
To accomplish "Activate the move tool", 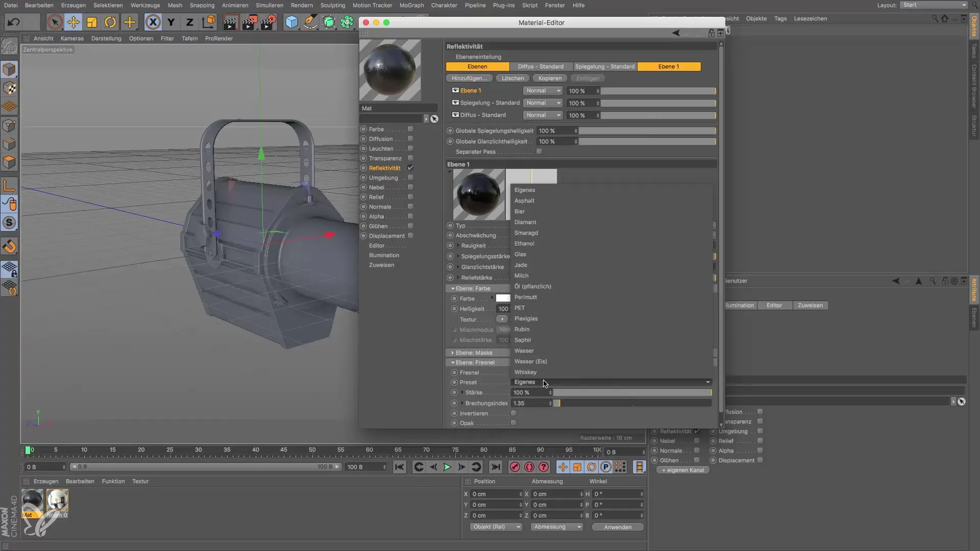I will point(73,22).
